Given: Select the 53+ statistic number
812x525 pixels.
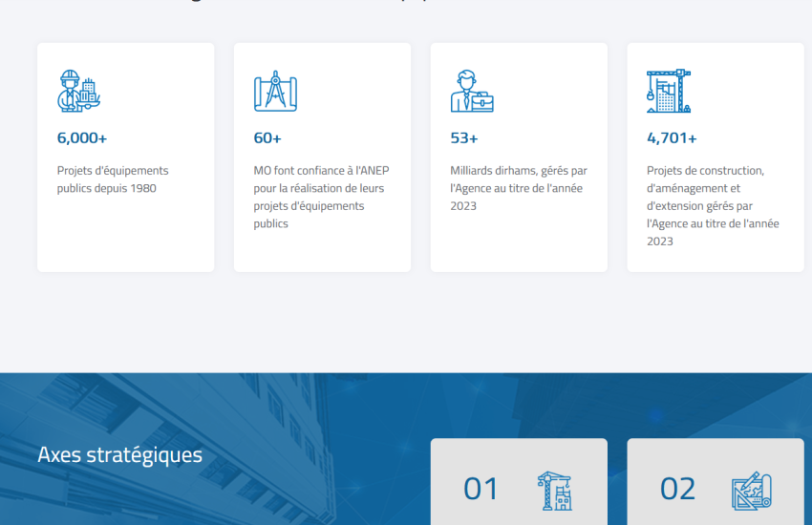Looking at the screenshot, I should [464, 137].
